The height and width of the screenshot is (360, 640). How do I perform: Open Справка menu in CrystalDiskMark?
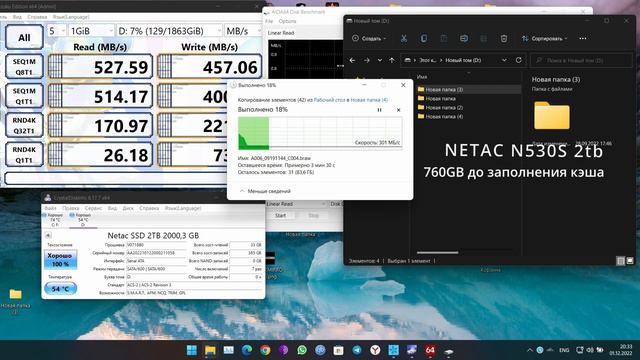(x=37, y=17)
